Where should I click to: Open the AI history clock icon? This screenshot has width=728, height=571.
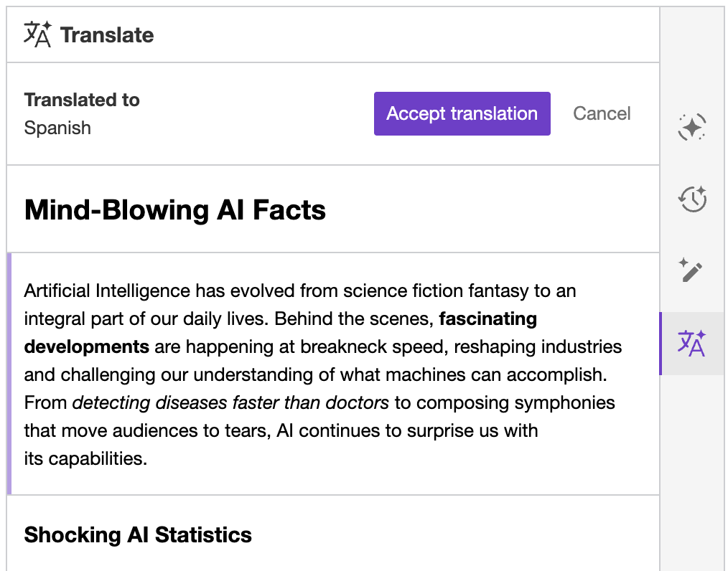[691, 199]
